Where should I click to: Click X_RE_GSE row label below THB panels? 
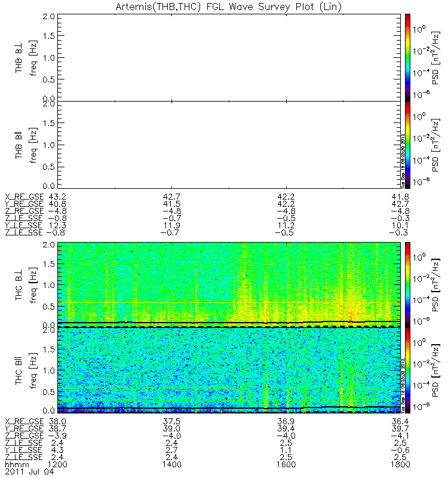(x=24, y=197)
